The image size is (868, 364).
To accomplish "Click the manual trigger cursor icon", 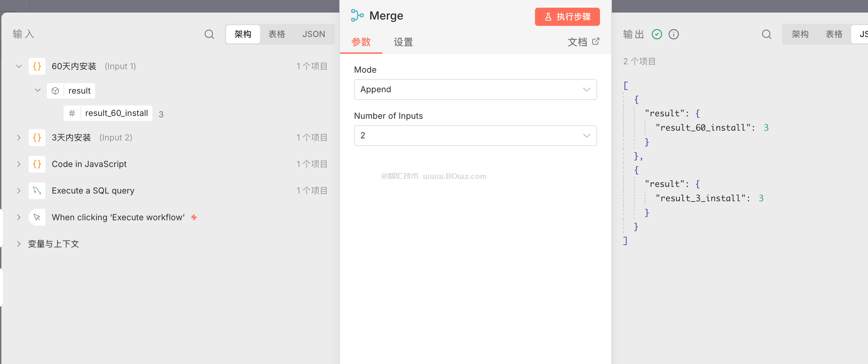I will 37,217.
